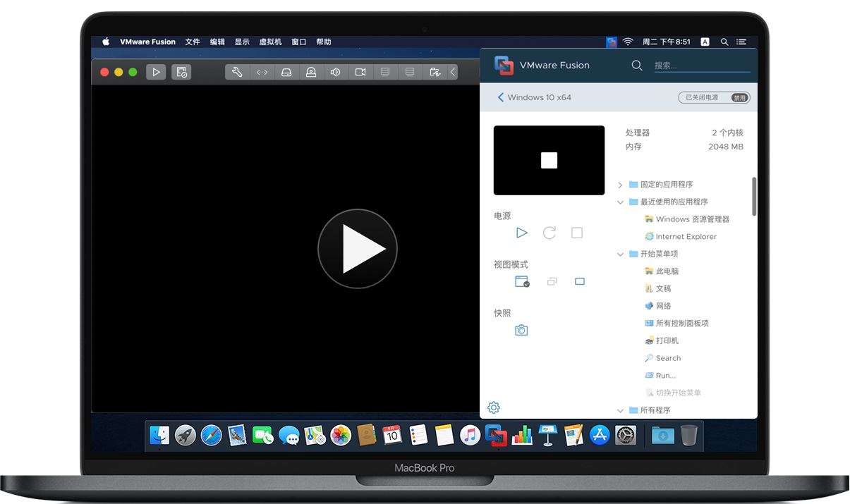Click the sound speaker toolbar icon
The width and height of the screenshot is (850, 504).
coord(336,72)
